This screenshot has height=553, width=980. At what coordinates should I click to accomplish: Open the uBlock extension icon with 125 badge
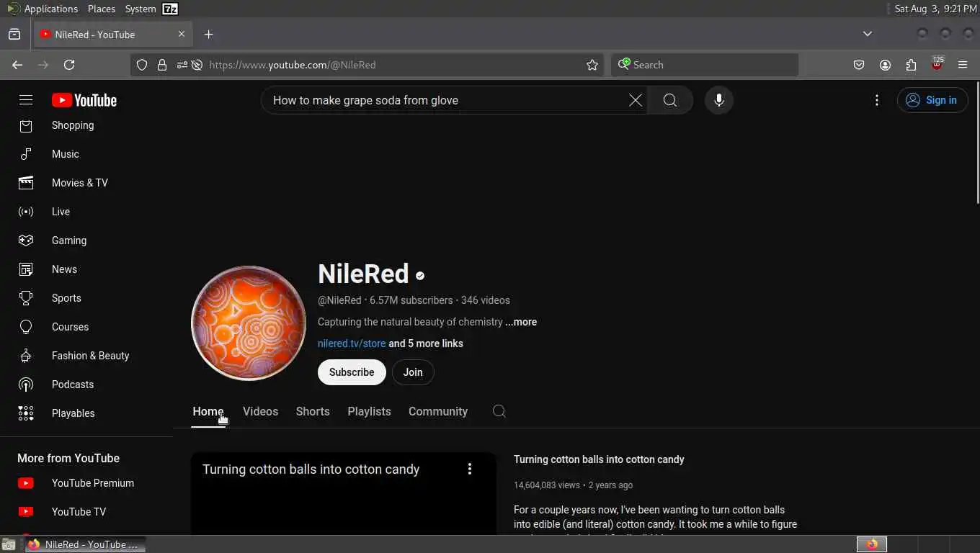(937, 64)
